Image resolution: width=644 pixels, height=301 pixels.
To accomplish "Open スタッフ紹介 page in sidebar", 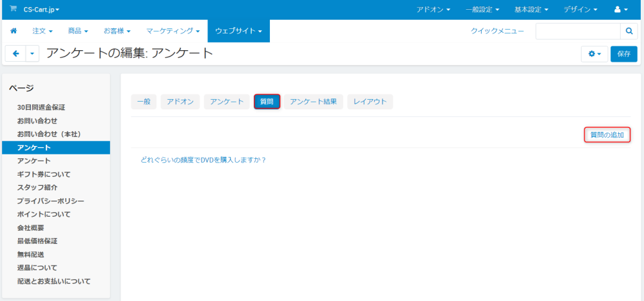I will coord(37,187).
